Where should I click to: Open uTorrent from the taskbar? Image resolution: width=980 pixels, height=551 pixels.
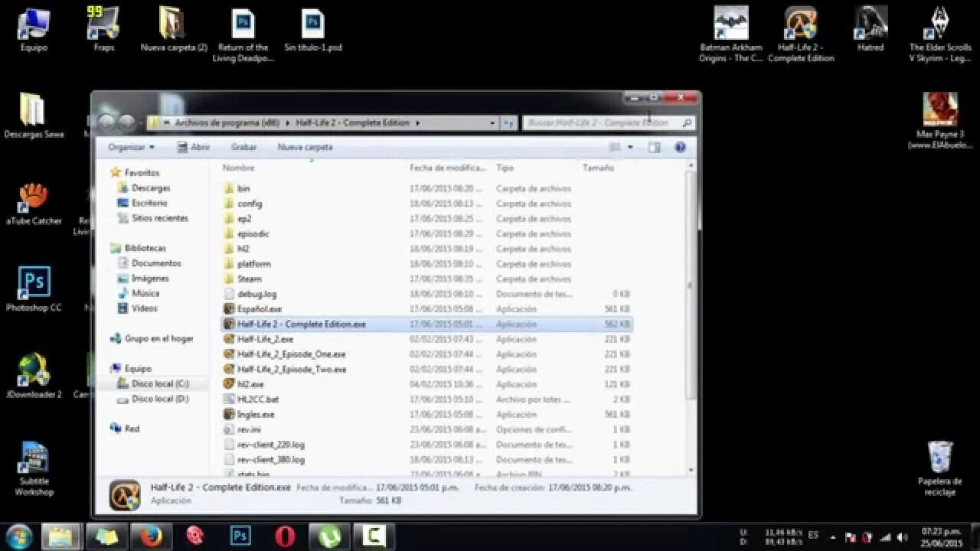coord(329,536)
